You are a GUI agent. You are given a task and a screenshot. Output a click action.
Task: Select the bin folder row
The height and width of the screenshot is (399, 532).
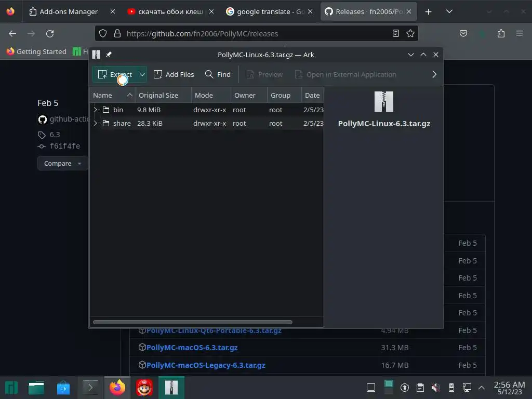coord(207,110)
